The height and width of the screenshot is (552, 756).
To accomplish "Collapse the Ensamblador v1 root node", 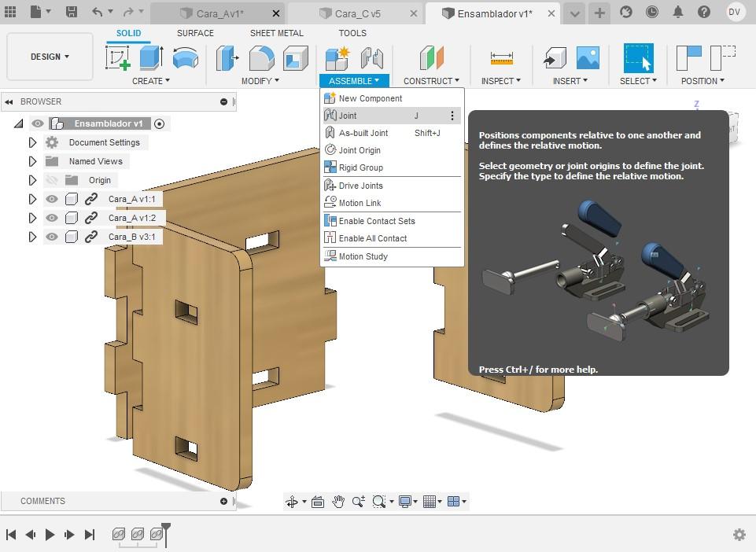I will point(19,124).
